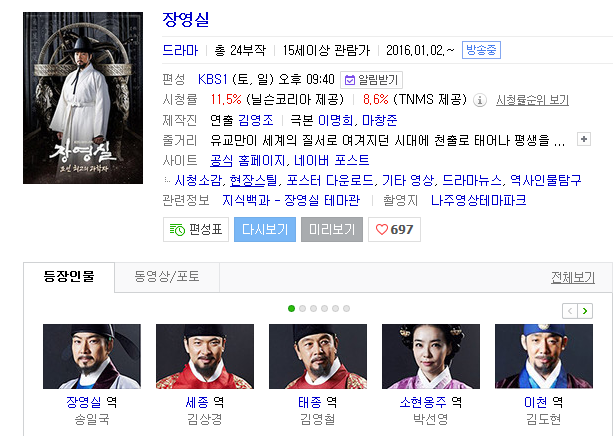Open the 전체보기 view all link
The image size is (615, 436).
point(573,278)
